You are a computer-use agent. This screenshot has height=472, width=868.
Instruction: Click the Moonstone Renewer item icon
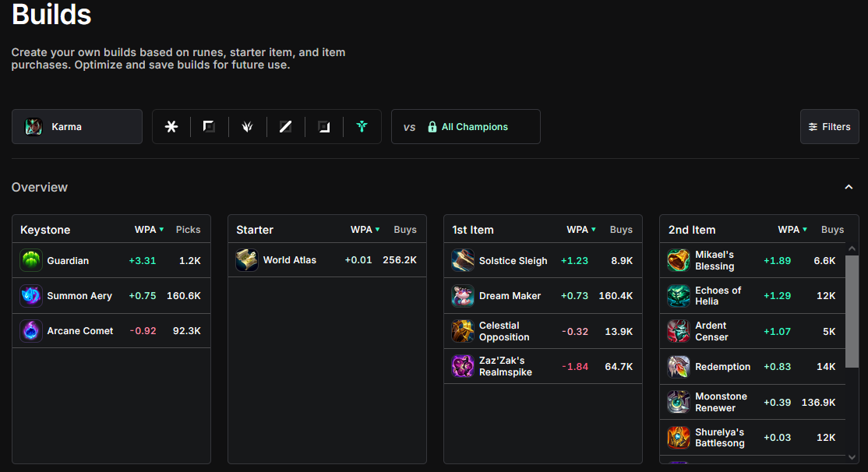coord(678,402)
